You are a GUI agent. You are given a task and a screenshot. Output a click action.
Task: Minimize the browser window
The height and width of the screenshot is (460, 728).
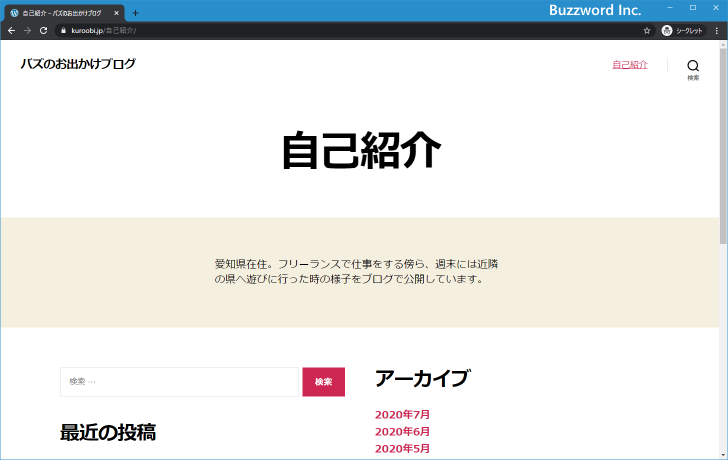coord(670,7)
